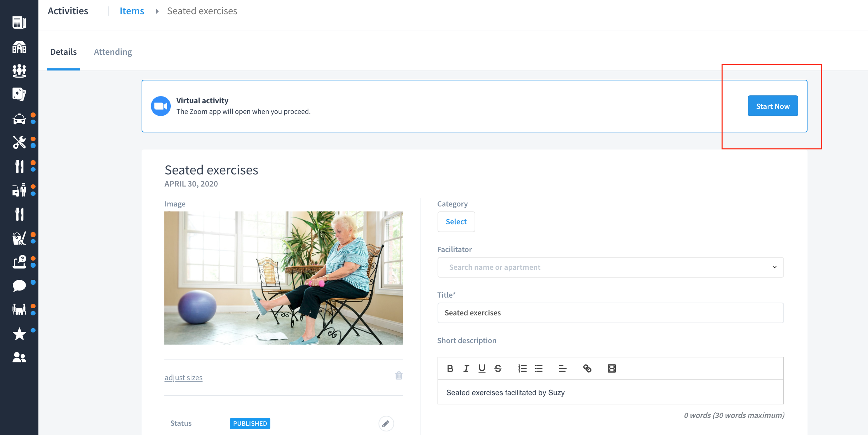Screen dimensions: 868x435
Task: Insert a bulleted list in description
Action: tap(539, 368)
